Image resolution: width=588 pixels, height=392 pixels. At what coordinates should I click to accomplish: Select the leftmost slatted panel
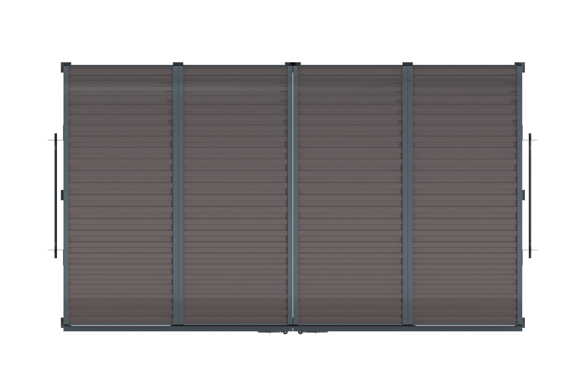point(120,196)
